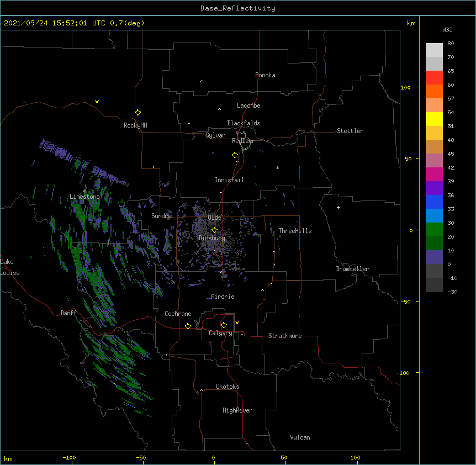Select the yellow 54-51 dBZ legend swatch
This screenshot has height=465, width=476.
(434, 119)
